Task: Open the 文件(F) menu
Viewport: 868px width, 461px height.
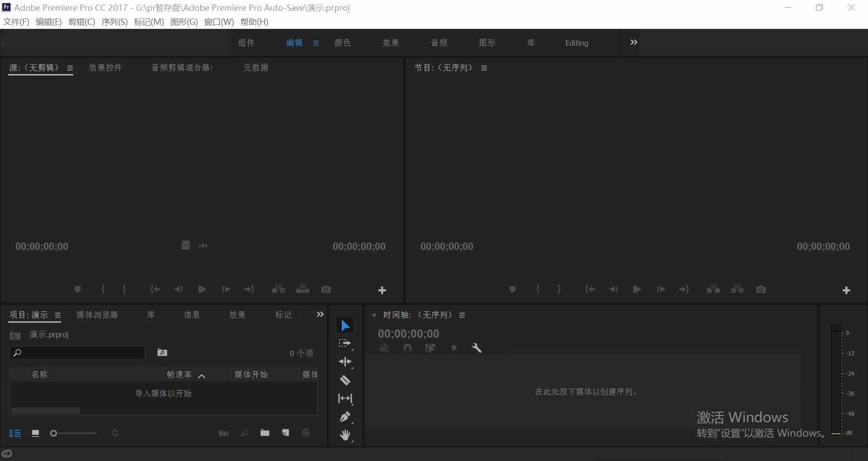Action: [x=16, y=22]
